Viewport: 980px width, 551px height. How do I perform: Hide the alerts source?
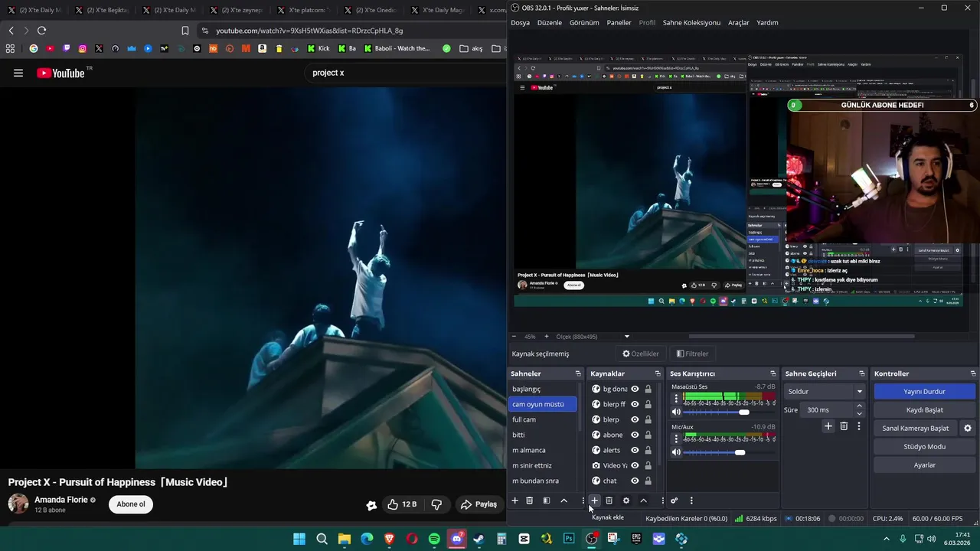click(635, 450)
